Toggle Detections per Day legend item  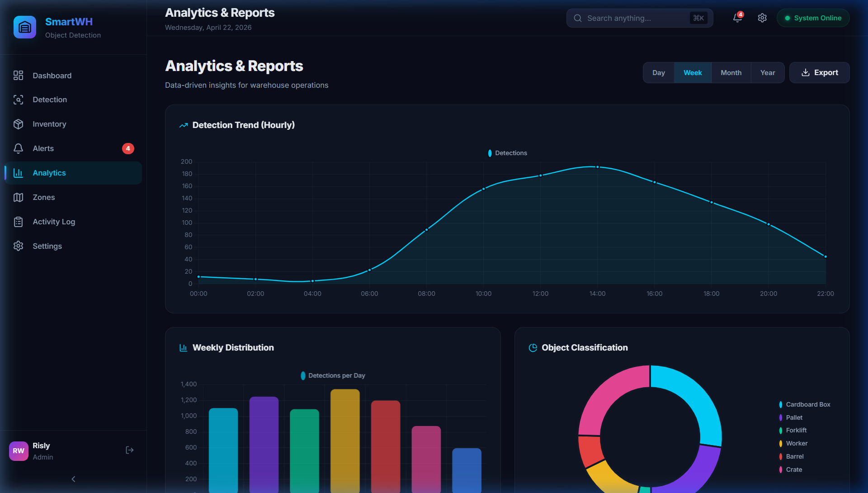point(333,375)
